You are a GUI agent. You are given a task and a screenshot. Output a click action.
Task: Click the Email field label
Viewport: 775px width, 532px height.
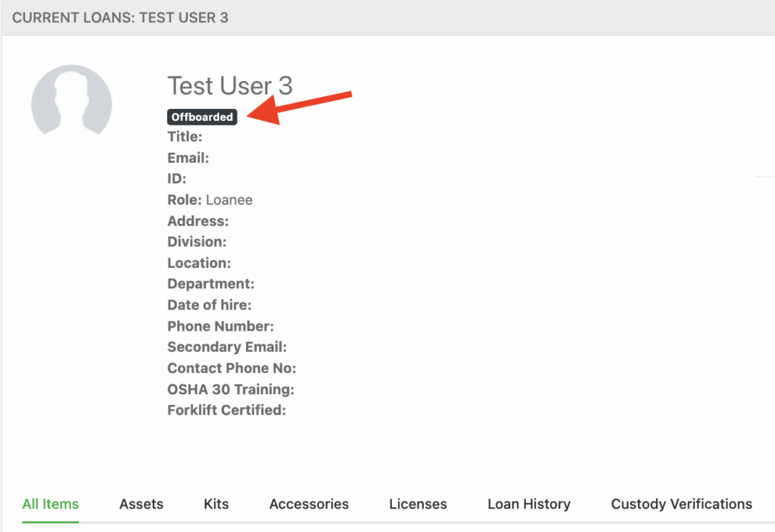(x=188, y=158)
